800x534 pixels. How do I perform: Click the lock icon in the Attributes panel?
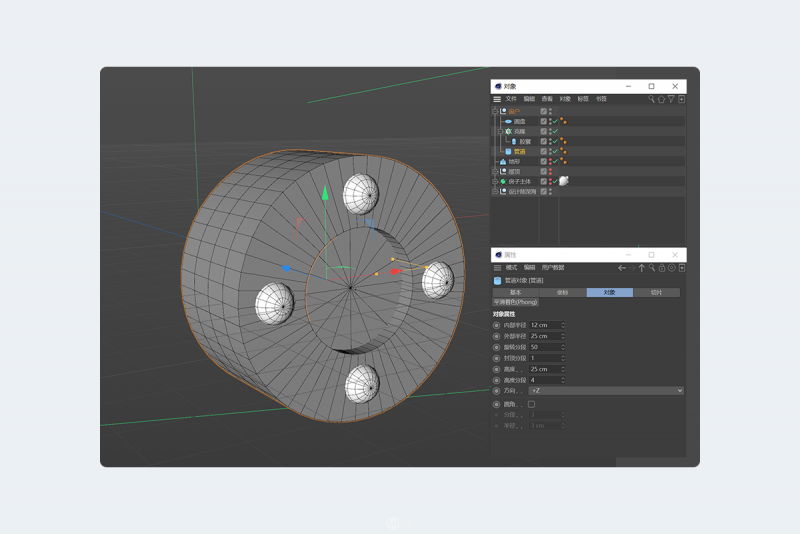point(661,268)
